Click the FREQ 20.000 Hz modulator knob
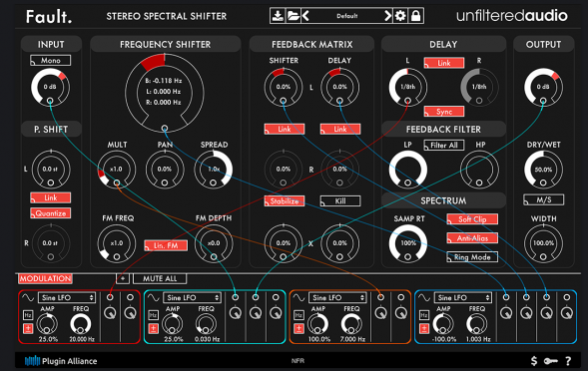 (x=81, y=323)
